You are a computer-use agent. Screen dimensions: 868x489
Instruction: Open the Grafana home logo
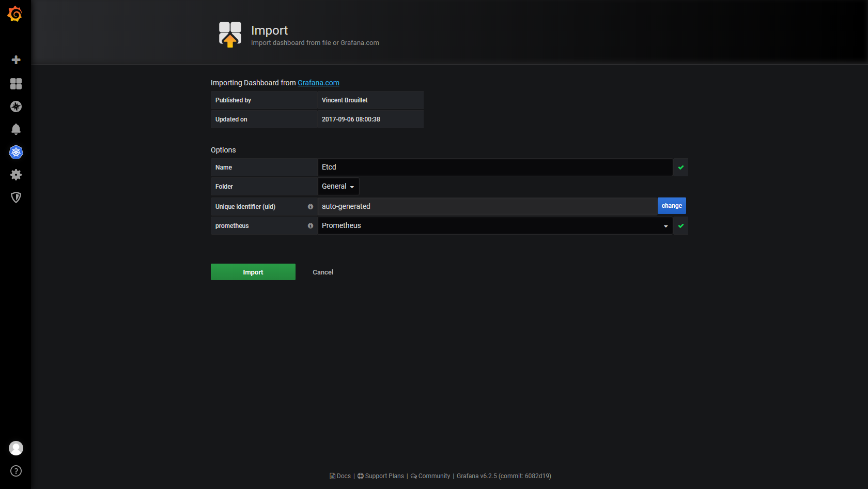click(15, 14)
